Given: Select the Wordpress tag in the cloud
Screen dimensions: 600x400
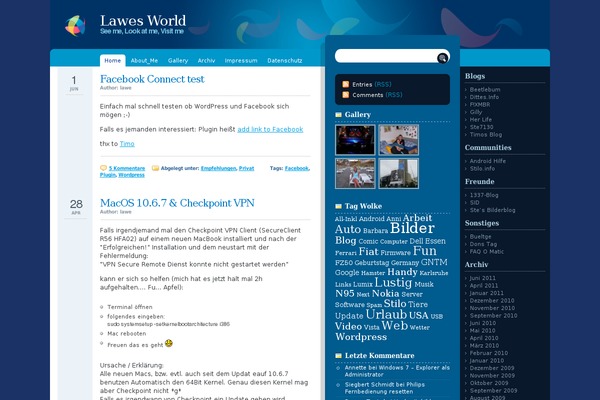Looking at the screenshot, I should tap(361, 337).
